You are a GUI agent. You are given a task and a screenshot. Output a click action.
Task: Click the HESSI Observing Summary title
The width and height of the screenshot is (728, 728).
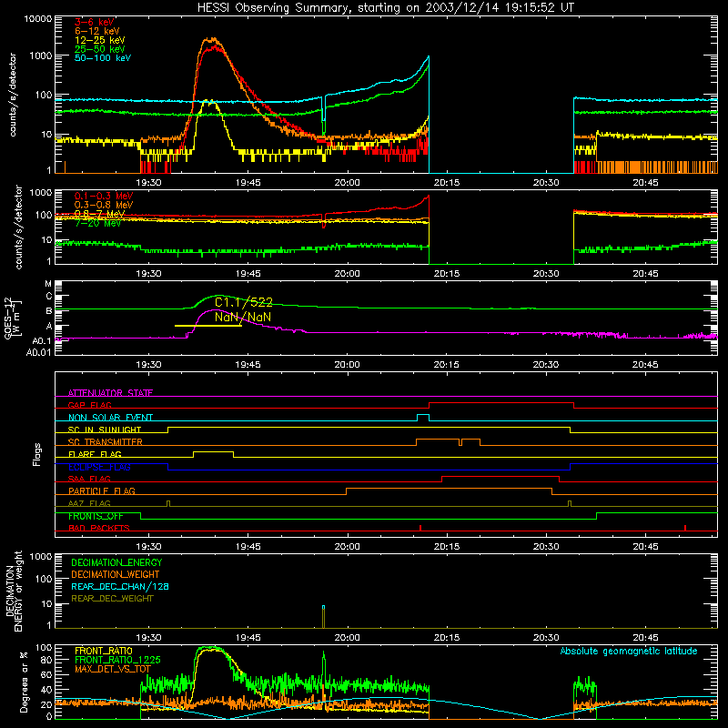(386, 8)
